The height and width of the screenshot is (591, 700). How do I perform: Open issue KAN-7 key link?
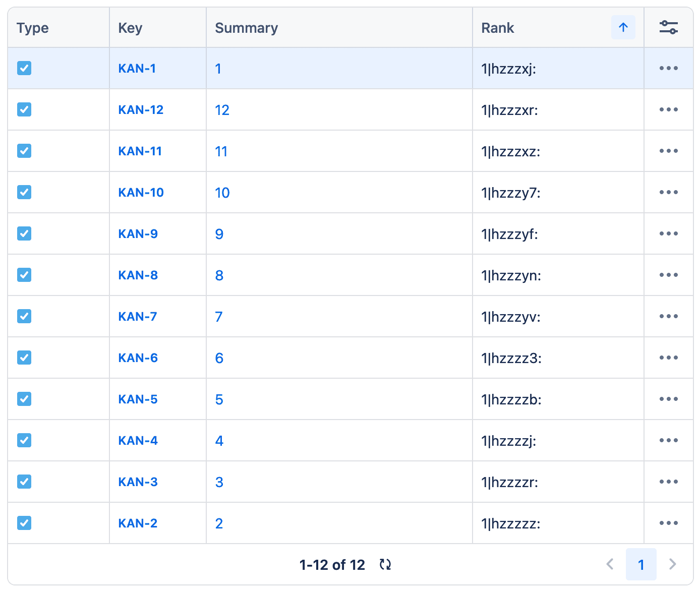[x=138, y=317]
